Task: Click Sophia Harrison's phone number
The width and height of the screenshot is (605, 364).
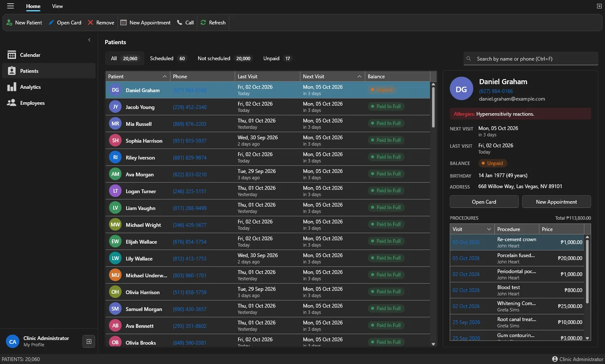Action: coord(190,141)
